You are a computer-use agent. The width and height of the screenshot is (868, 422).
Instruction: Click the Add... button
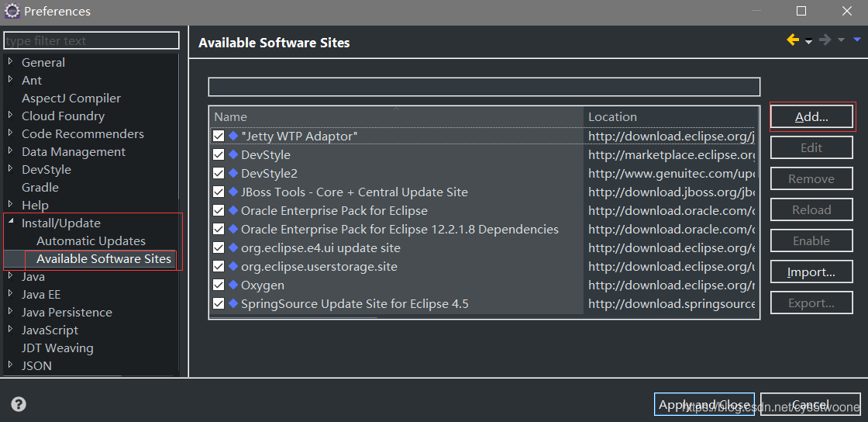[x=811, y=117]
